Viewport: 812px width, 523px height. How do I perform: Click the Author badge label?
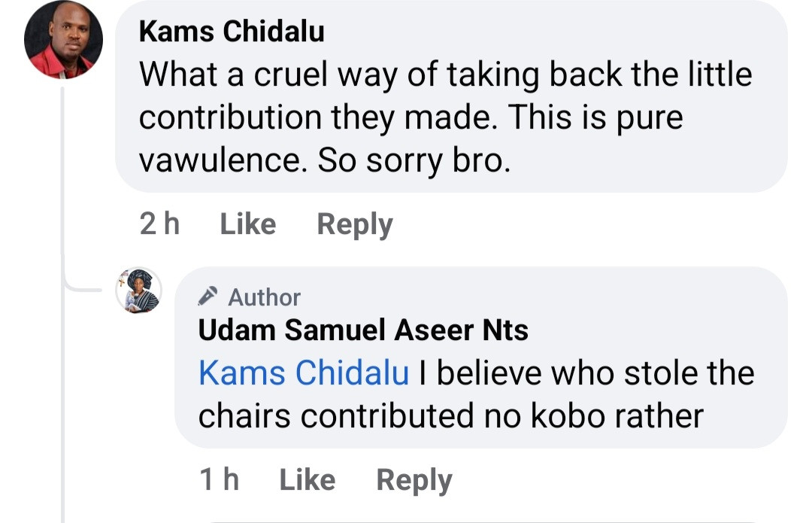264,297
